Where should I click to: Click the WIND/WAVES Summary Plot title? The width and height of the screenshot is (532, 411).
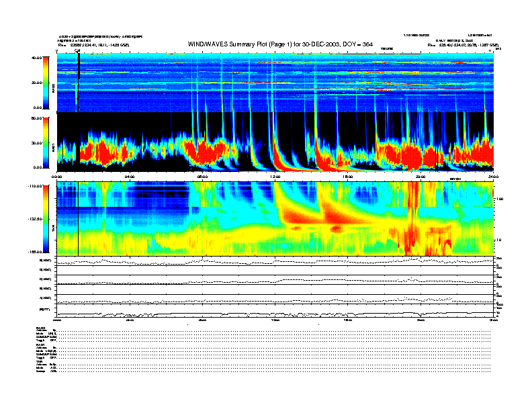pos(280,44)
